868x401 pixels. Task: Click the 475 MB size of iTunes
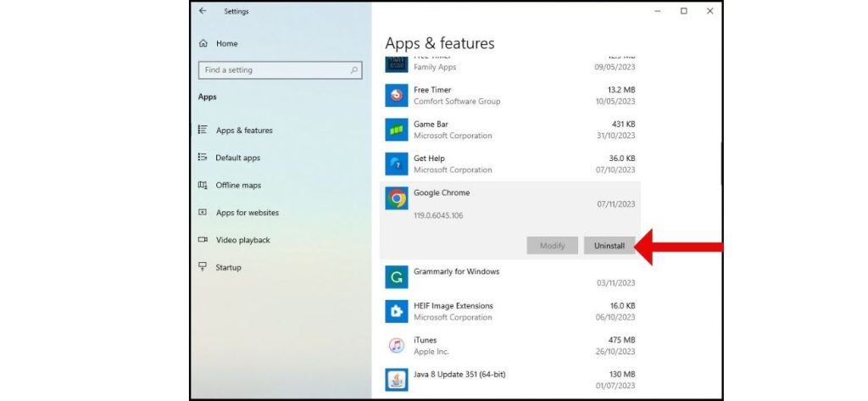click(x=621, y=340)
